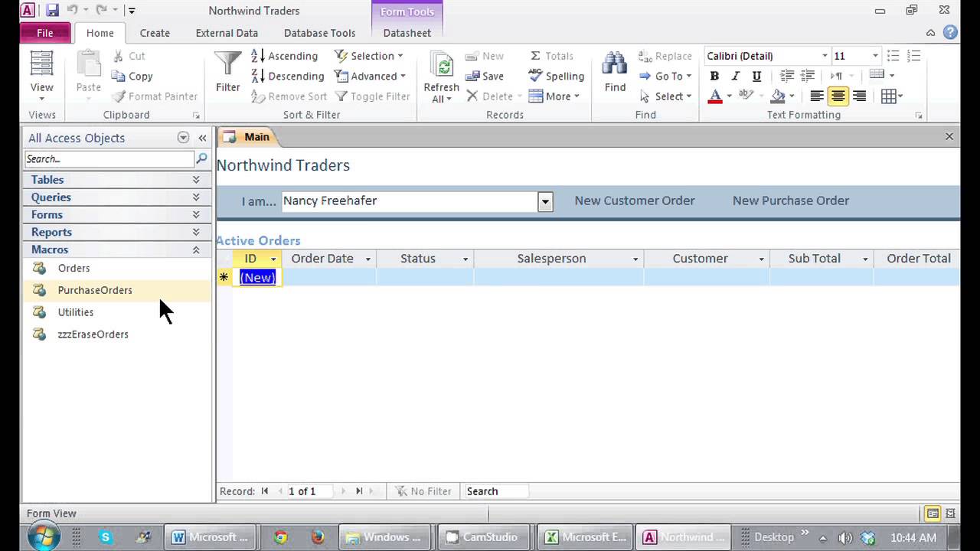Copy selection with Copy icon

[x=132, y=76]
